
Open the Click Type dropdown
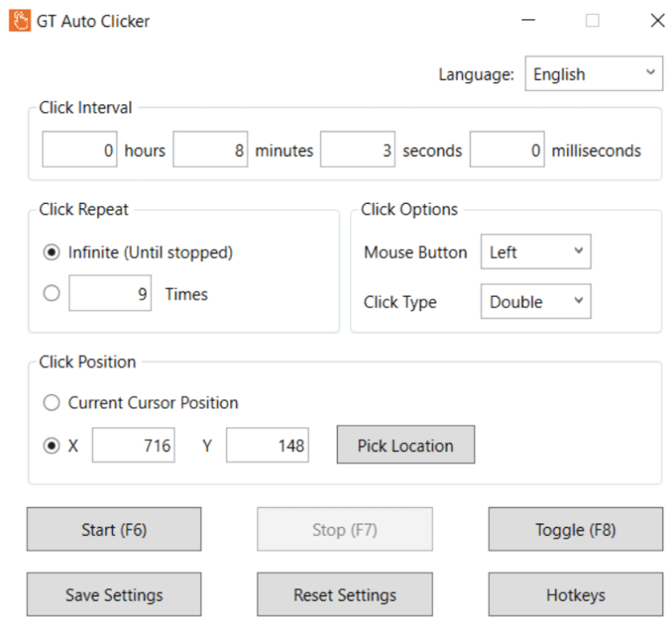535,302
